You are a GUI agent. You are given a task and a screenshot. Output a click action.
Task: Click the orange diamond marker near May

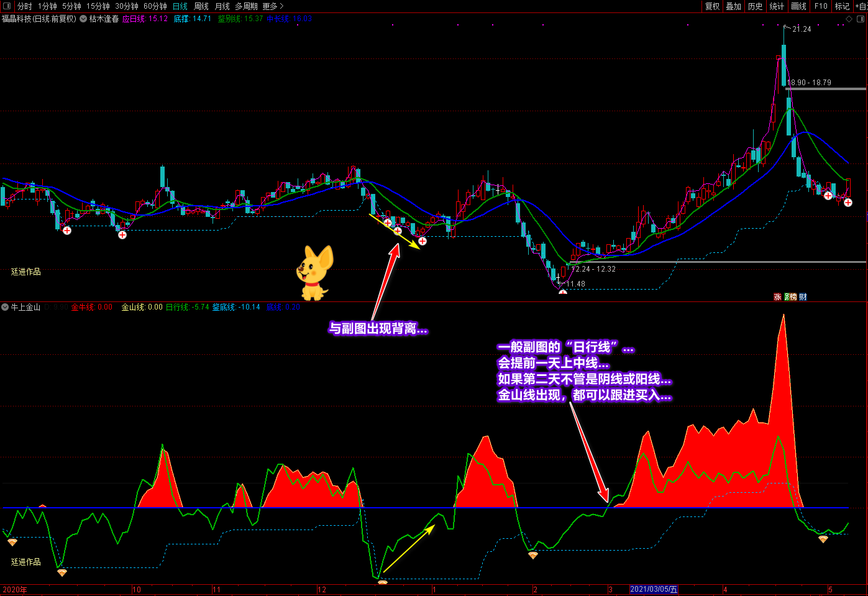[823, 539]
